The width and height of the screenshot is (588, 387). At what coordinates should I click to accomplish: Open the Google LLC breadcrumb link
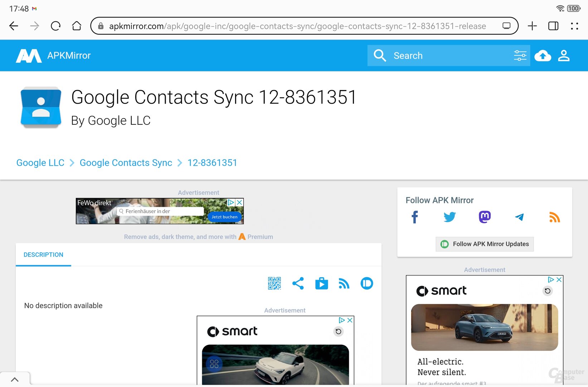(x=40, y=163)
